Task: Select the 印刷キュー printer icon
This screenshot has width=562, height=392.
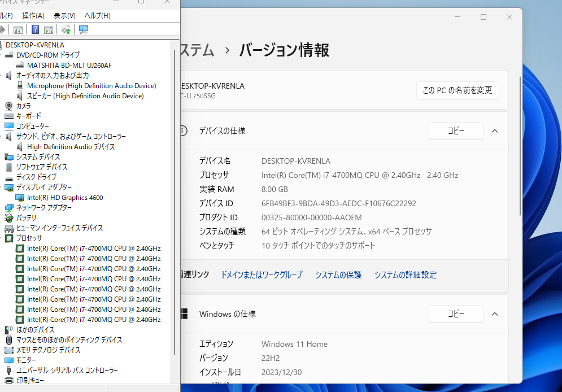Action: [9, 381]
